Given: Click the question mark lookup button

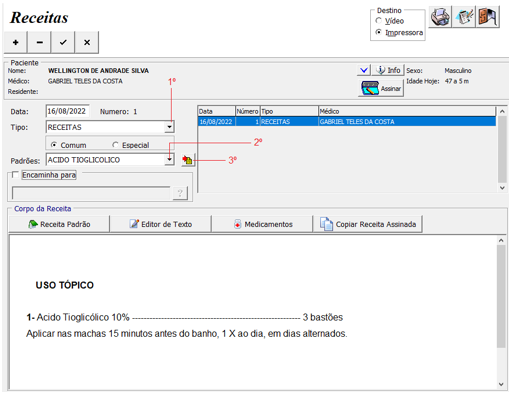Looking at the screenshot, I should point(180,193).
